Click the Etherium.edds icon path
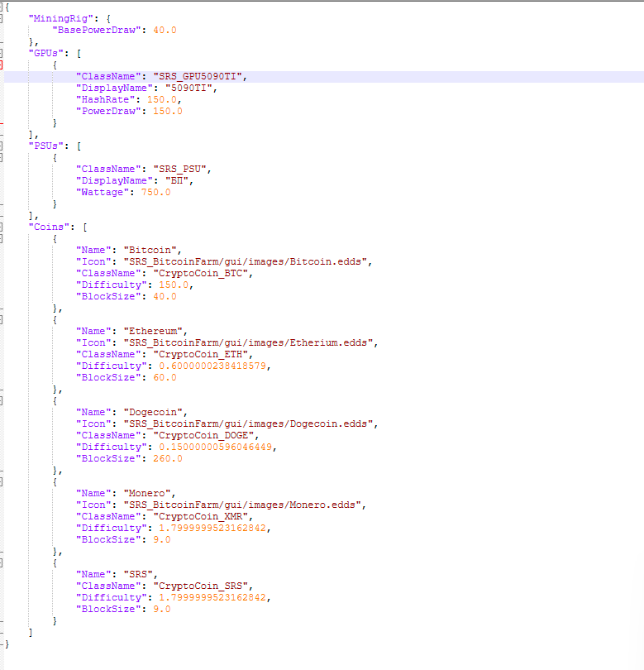Image resolution: width=644 pixels, height=670 pixels. [248, 342]
